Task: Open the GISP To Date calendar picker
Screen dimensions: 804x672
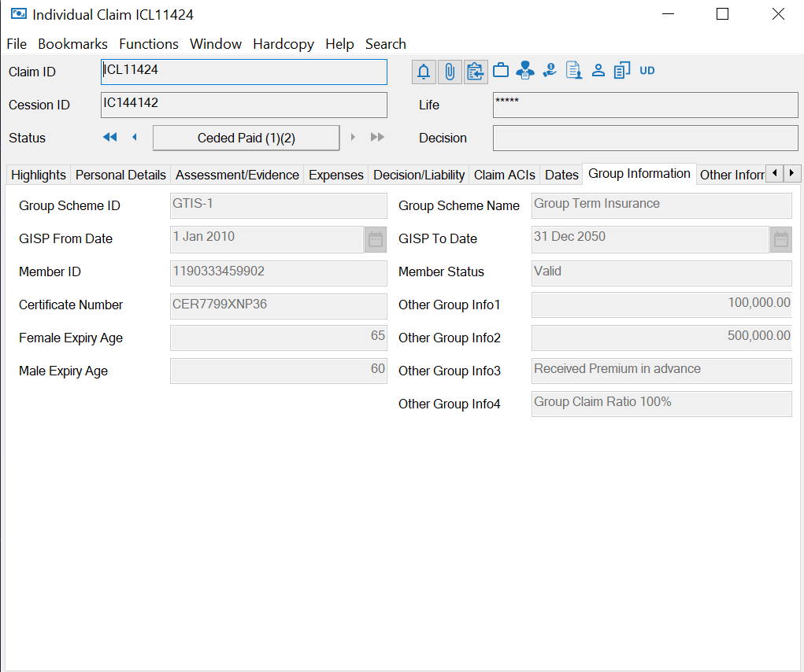Action: [780, 239]
